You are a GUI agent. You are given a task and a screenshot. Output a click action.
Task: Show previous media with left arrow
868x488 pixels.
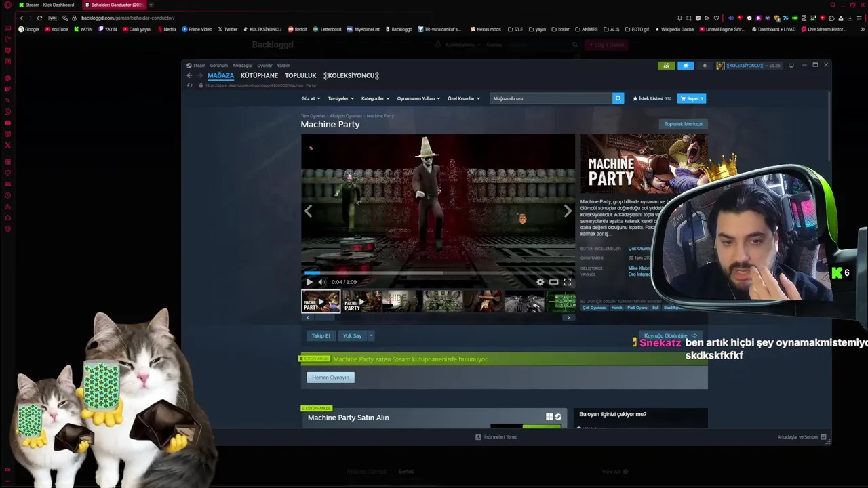pyautogui.click(x=309, y=211)
